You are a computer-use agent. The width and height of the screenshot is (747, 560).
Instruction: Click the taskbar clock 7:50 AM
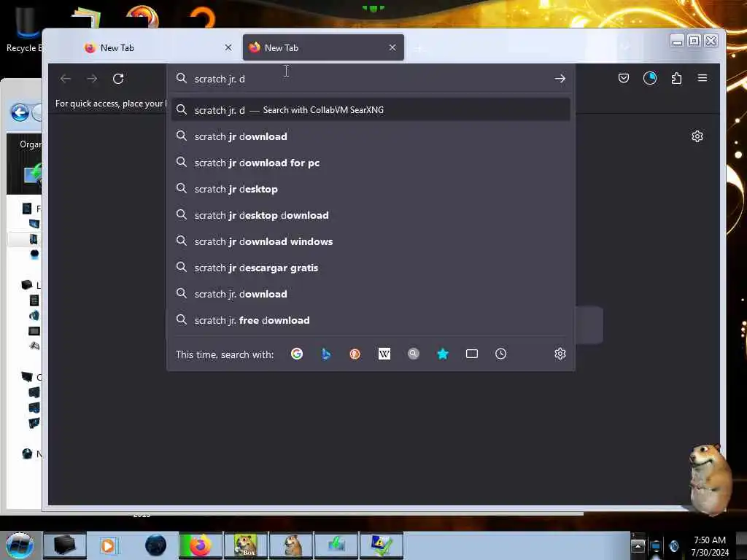click(709, 546)
